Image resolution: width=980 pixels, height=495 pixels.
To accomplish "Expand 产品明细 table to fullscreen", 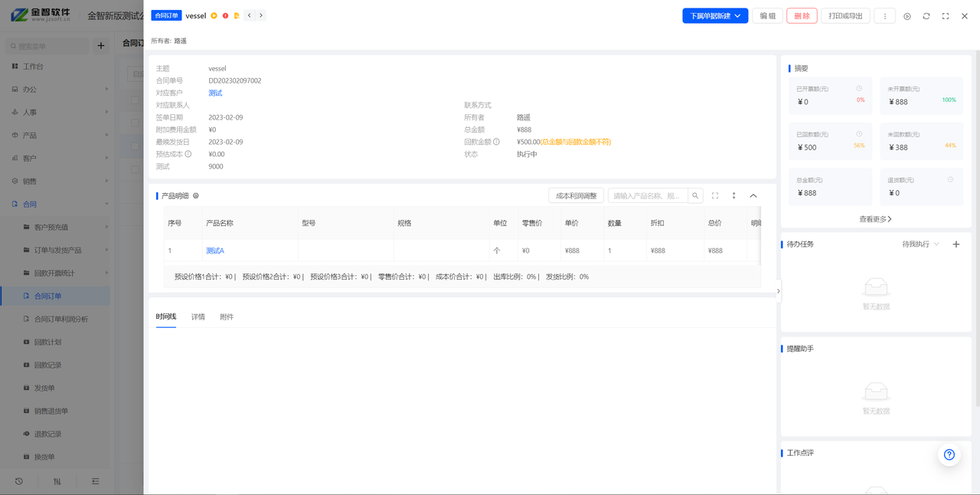I will (x=715, y=196).
